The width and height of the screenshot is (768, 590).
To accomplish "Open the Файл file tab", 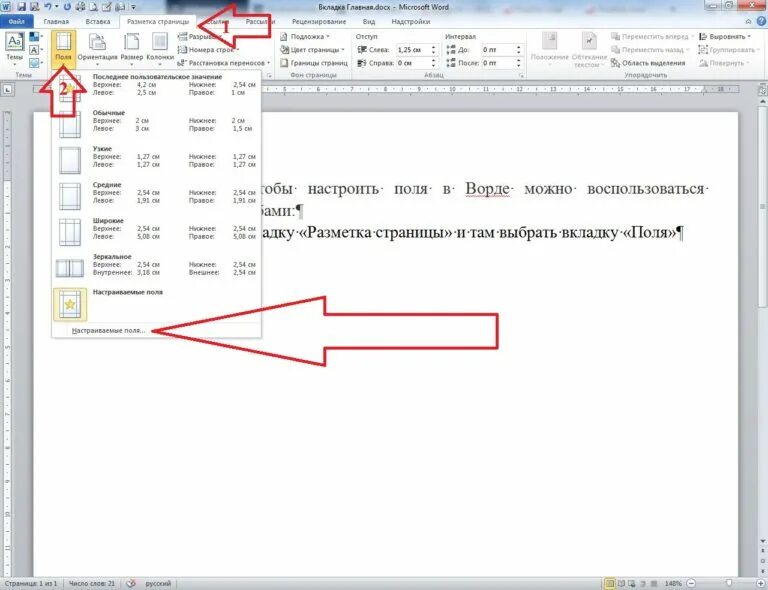I will [17, 22].
